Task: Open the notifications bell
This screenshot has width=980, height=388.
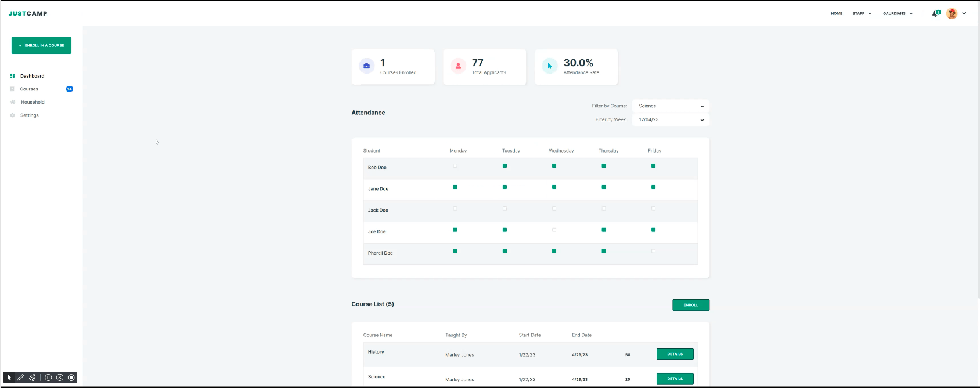Action: [x=935, y=13]
